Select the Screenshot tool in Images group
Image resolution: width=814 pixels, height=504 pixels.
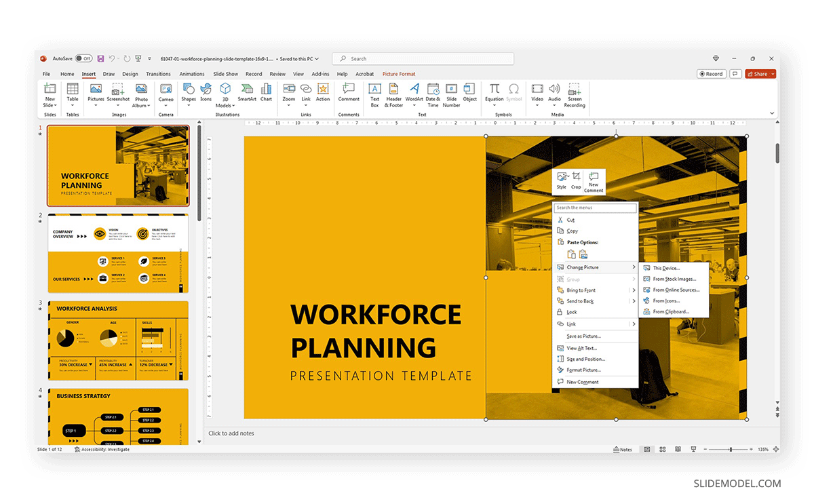coord(118,92)
